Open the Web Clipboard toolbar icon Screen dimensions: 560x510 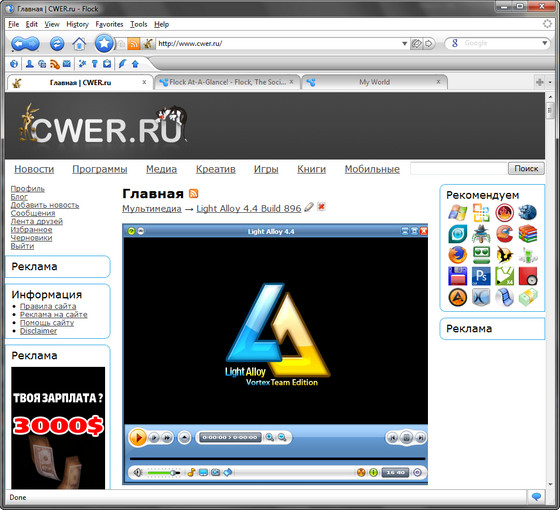[107, 64]
